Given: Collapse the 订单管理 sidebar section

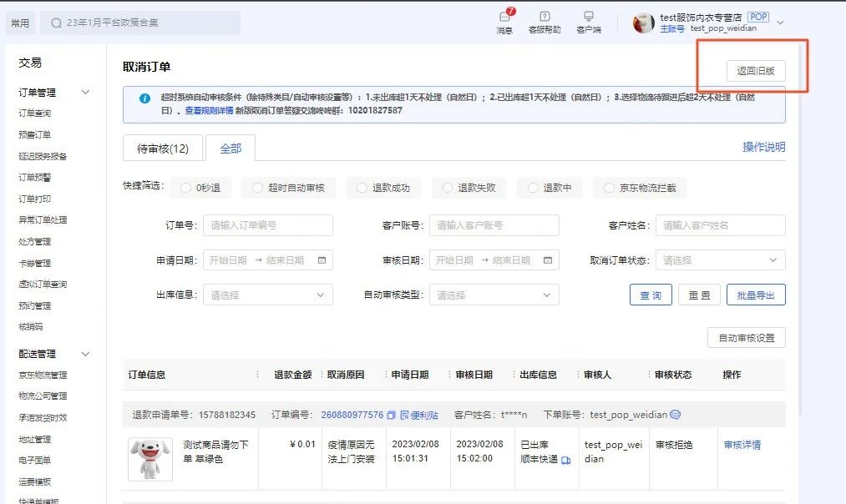Looking at the screenshot, I should pos(85,93).
